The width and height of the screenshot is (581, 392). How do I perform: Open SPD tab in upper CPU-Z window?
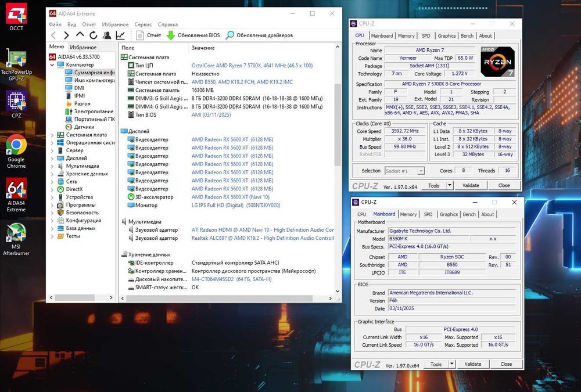click(x=426, y=35)
